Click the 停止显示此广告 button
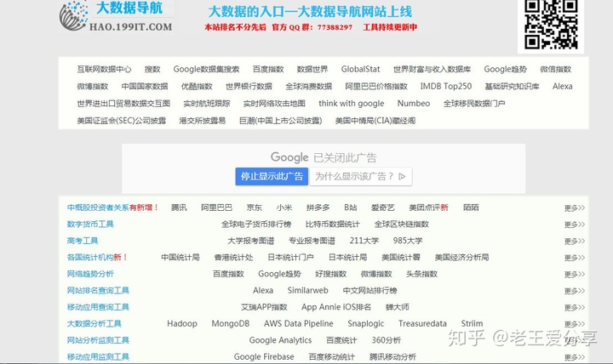Image resolution: width=613 pixels, height=364 pixels. pyautogui.click(x=272, y=177)
